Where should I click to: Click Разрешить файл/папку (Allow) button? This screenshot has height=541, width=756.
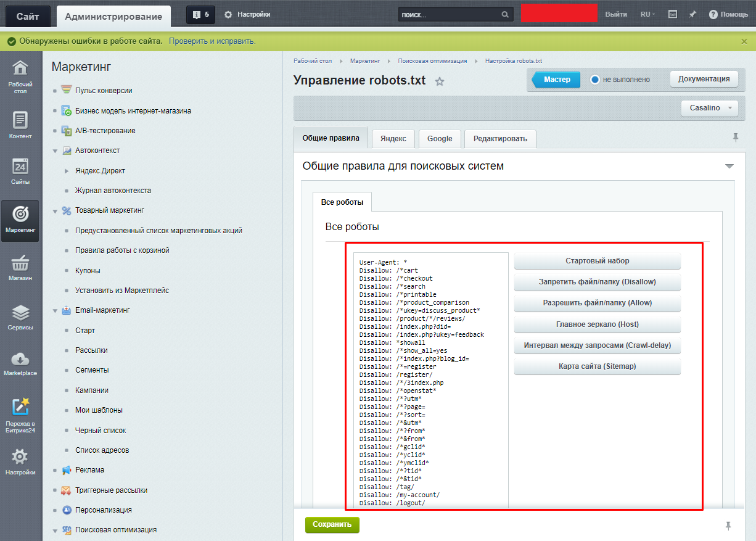(x=598, y=303)
